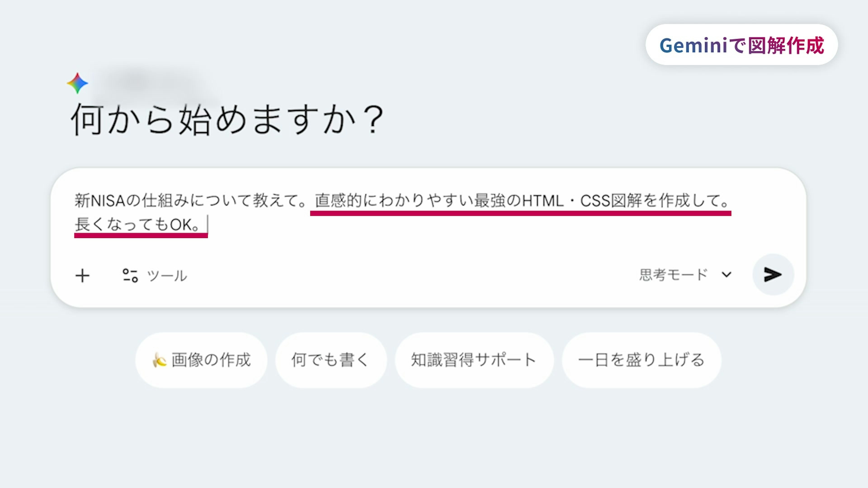Click the 何から始めますか？ heading
Screen dimensions: 868x488
pyautogui.click(x=227, y=120)
